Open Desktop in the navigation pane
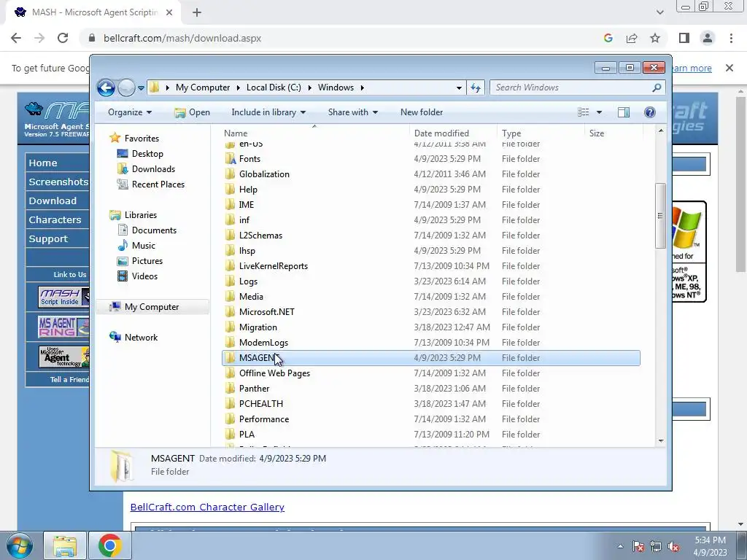747x560 pixels. pos(147,154)
